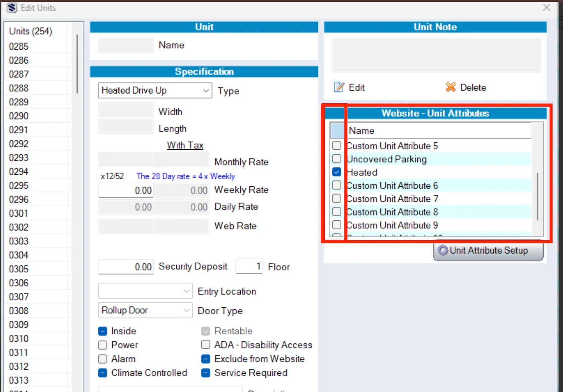
Task: Click the Edit note pencil icon
Action: [x=339, y=87]
